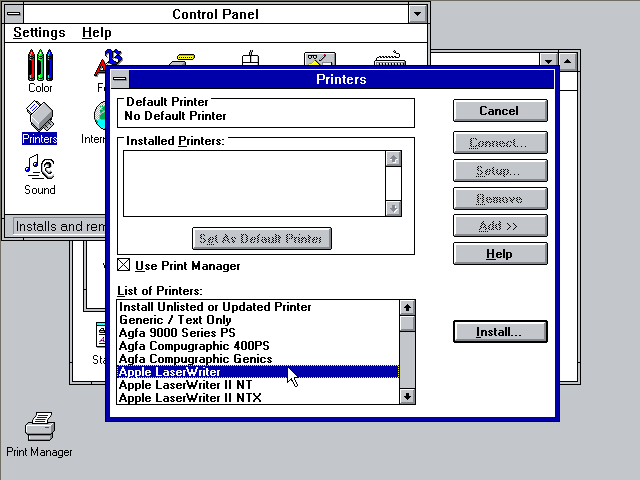Click Set As Default Printer button
Screen dimensions: 640x480
tap(262, 238)
